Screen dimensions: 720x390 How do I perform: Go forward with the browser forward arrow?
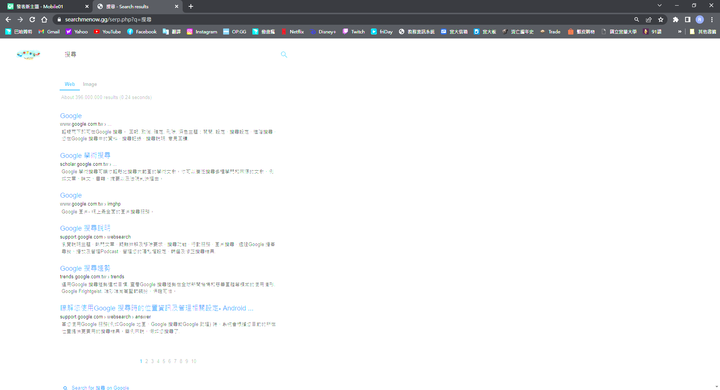coord(20,20)
